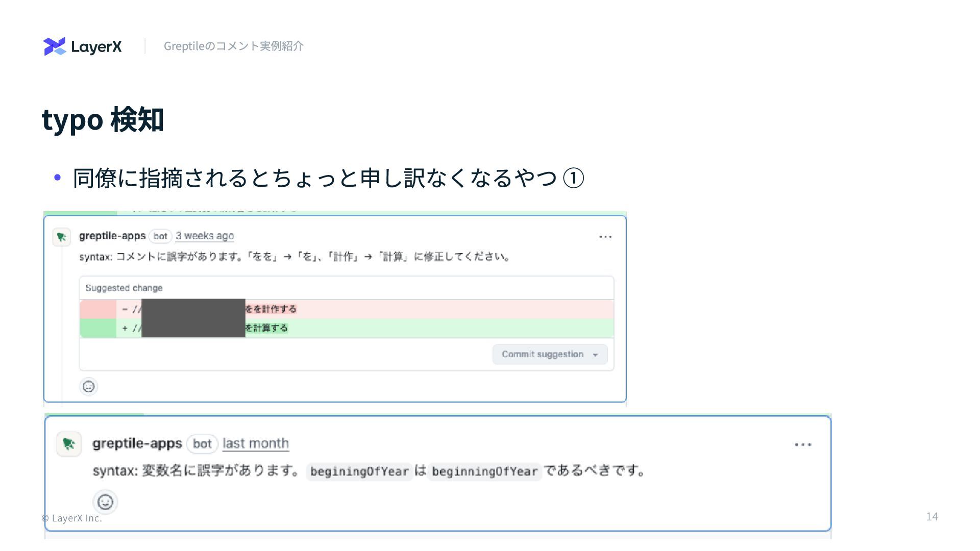Click greptile-apps avatar in the 3 weeks ago comment
The height and width of the screenshot is (551, 980).
[x=62, y=237]
